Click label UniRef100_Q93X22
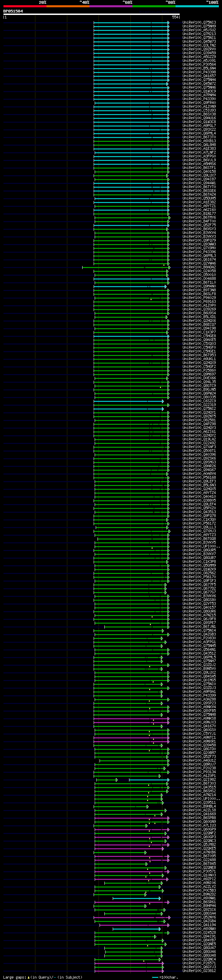 point(199,129)
